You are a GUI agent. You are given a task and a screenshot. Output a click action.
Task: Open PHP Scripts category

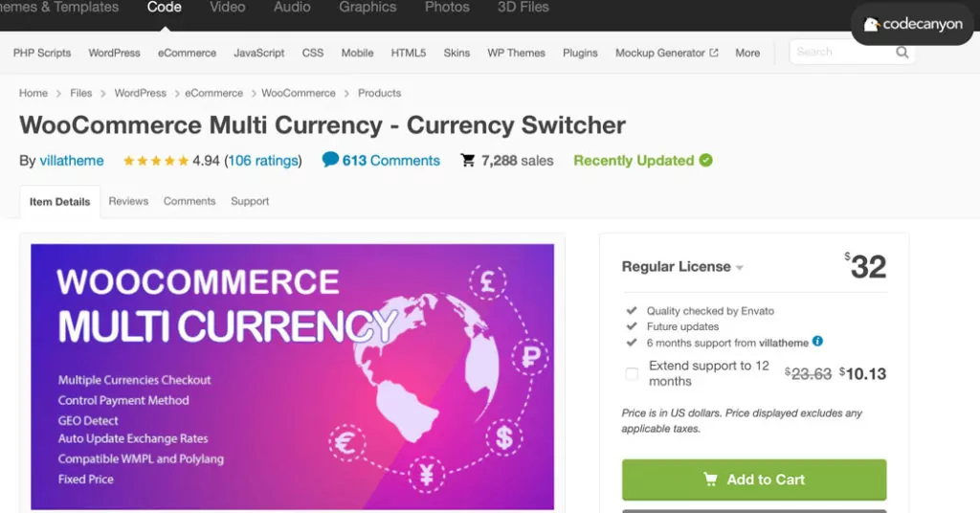click(x=42, y=53)
